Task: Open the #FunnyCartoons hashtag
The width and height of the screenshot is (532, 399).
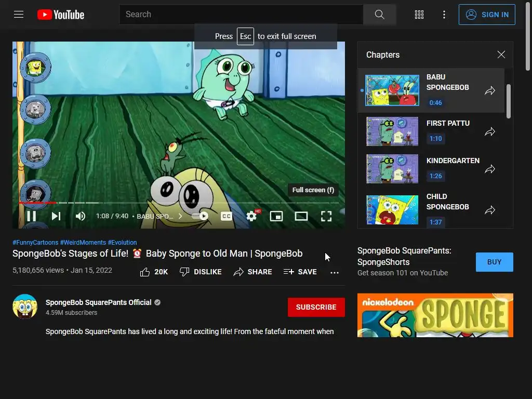Action: coord(35,242)
